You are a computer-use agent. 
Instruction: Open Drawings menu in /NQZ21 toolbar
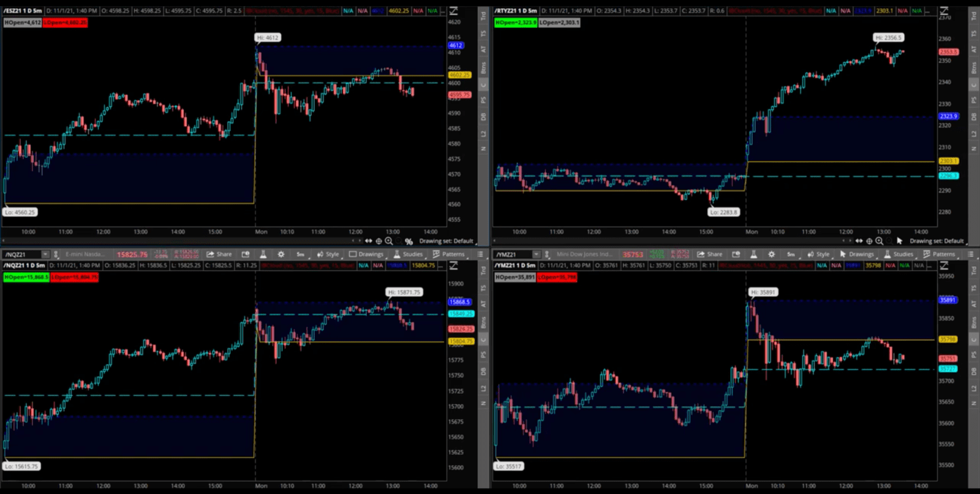(366, 254)
